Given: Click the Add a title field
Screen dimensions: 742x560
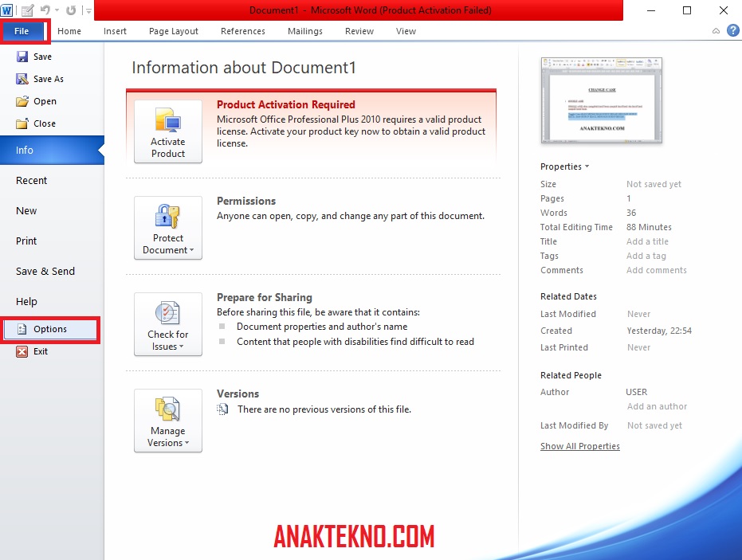Looking at the screenshot, I should click(x=647, y=241).
